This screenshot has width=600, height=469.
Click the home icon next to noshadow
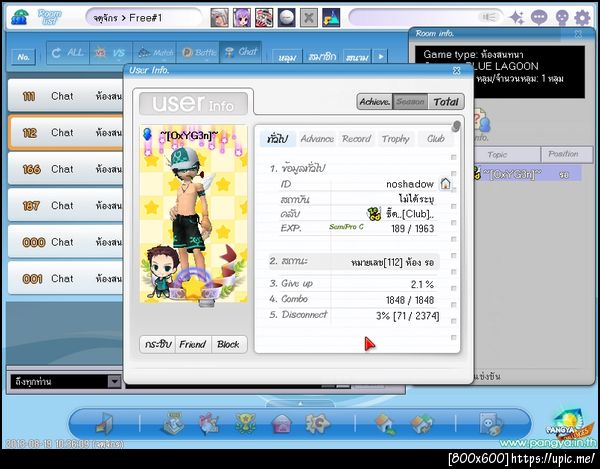(445, 184)
